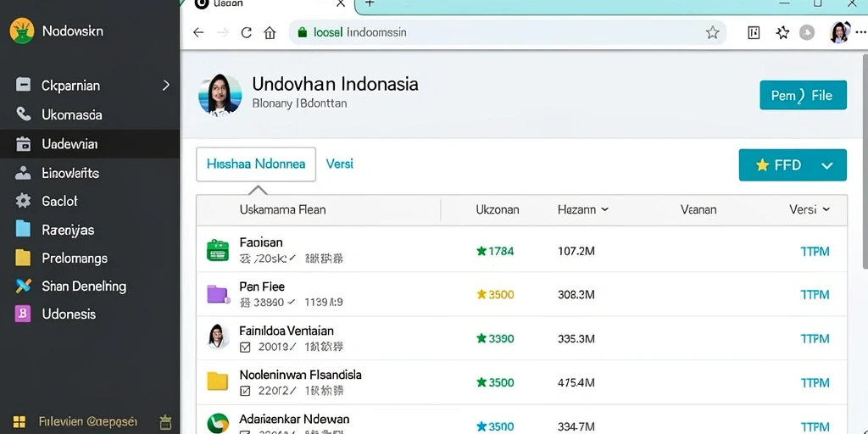
Task: Click the Noleninwan Flsandisla folder icon
Action: click(x=218, y=381)
